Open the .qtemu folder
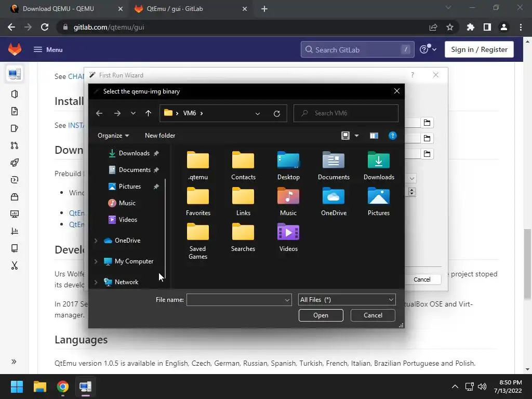The image size is (532, 399). [198, 166]
